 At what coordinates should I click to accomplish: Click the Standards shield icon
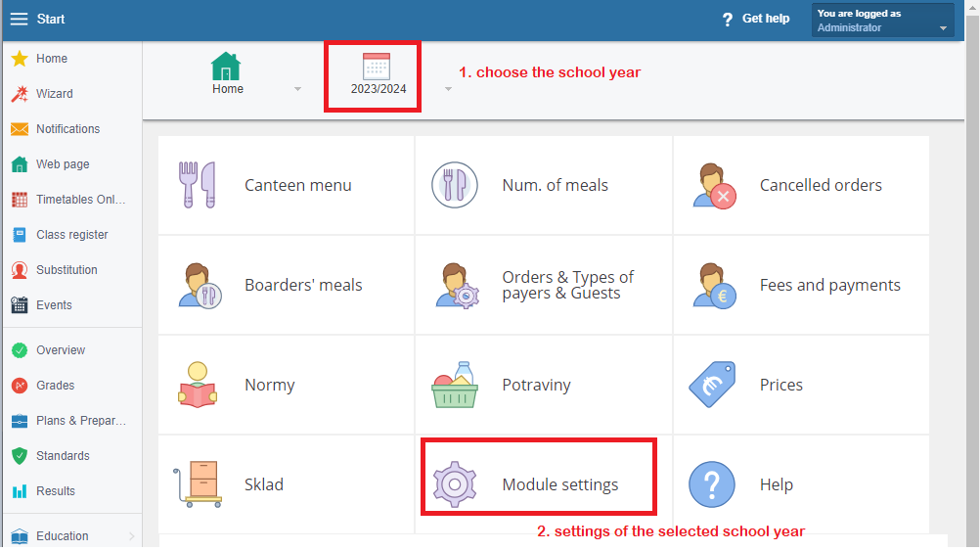[20, 456]
